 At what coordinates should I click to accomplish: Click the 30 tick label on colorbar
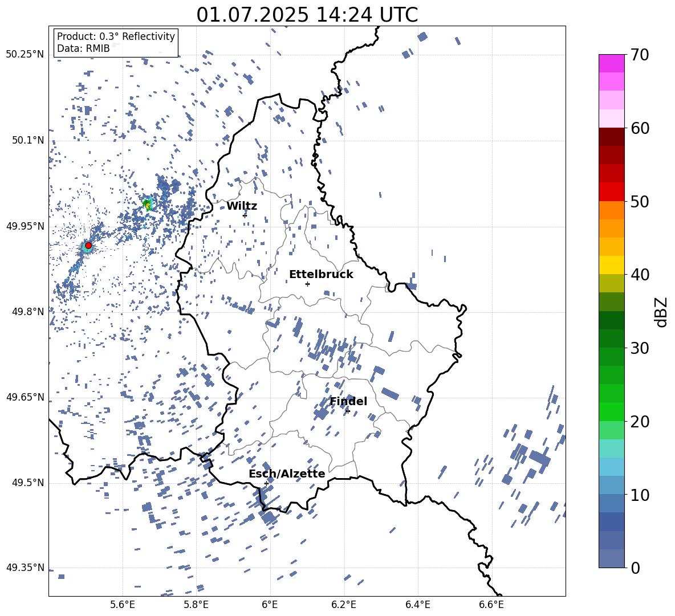(x=640, y=348)
